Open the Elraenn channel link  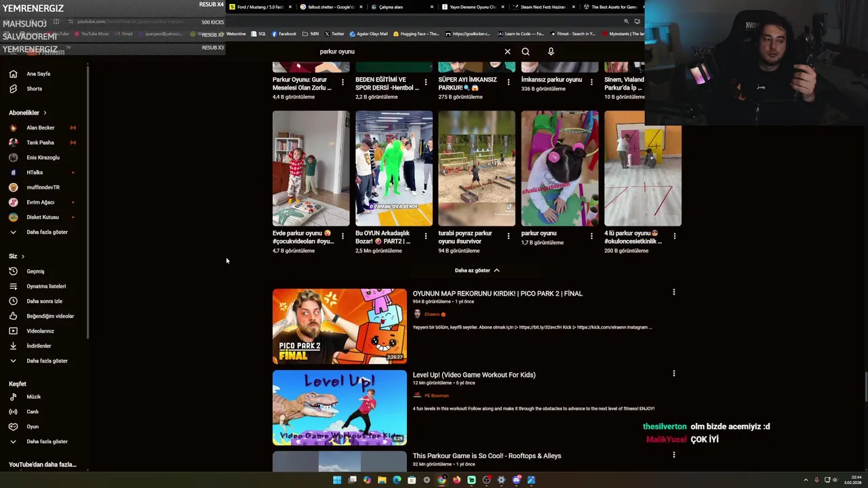click(x=432, y=314)
